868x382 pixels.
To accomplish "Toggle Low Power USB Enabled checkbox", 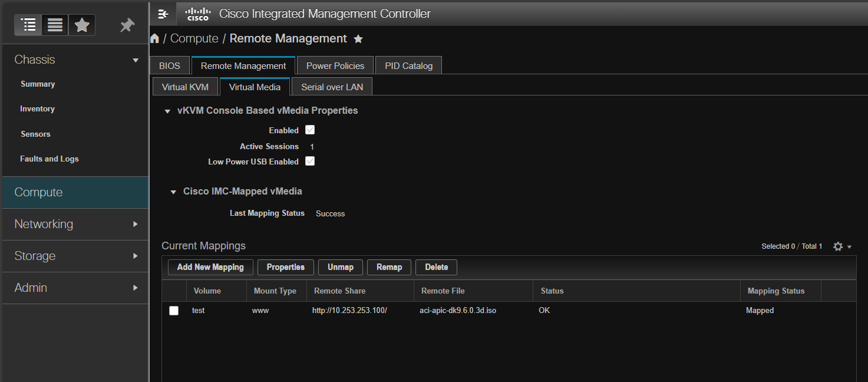I will pos(310,162).
